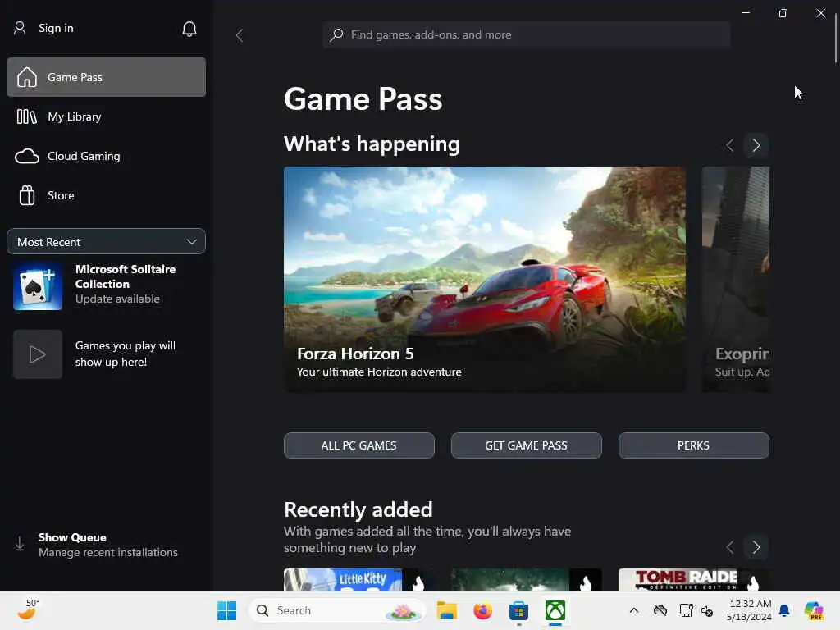Show next What's happening item
The width and height of the screenshot is (840, 630).
pyautogui.click(x=756, y=145)
